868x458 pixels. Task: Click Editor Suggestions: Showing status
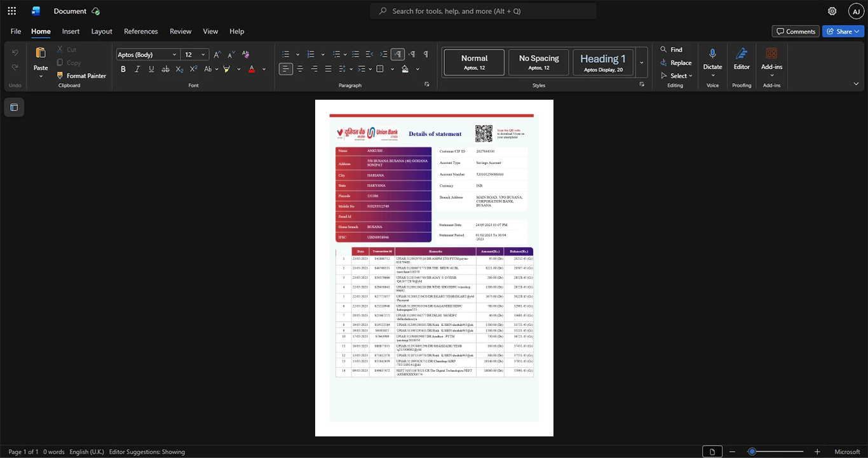[x=147, y=452]
